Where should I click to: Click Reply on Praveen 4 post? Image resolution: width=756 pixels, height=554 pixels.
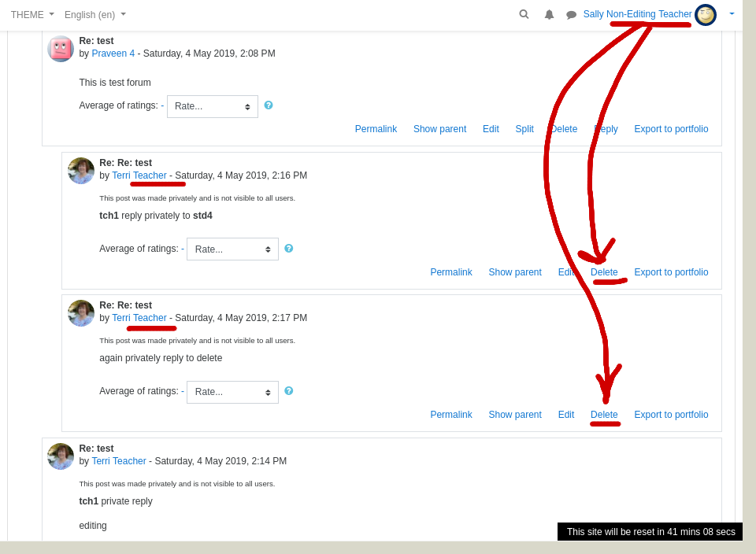click(x=606, y=129)
